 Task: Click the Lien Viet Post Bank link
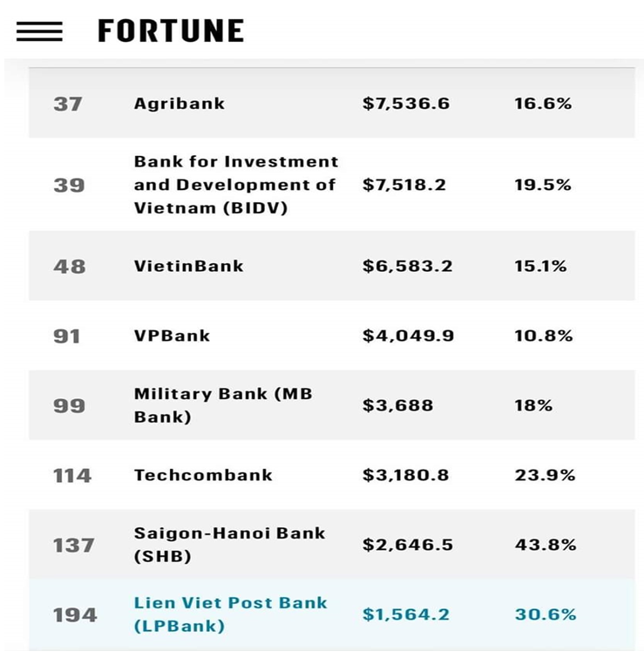[230, 614]
